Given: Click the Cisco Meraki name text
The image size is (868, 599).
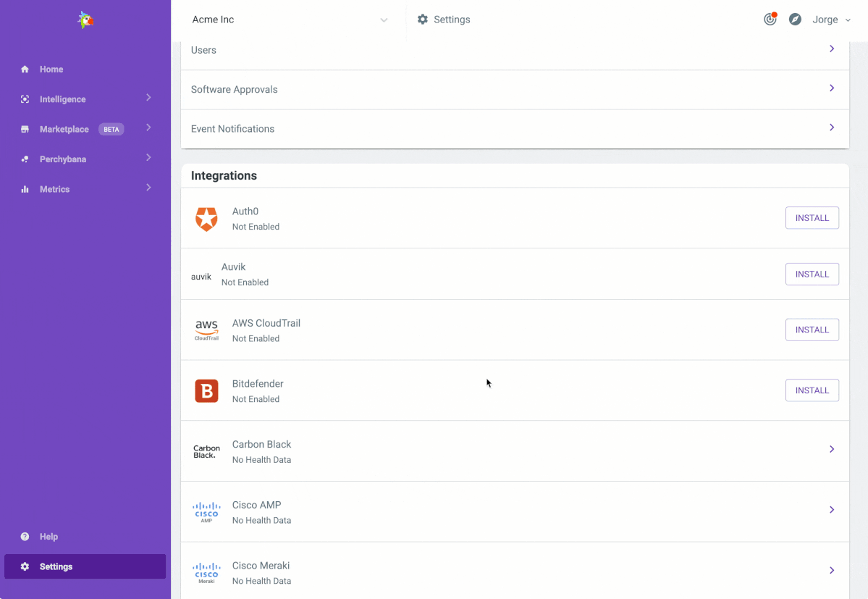Looking at the screenshot, I should (261, 565).
